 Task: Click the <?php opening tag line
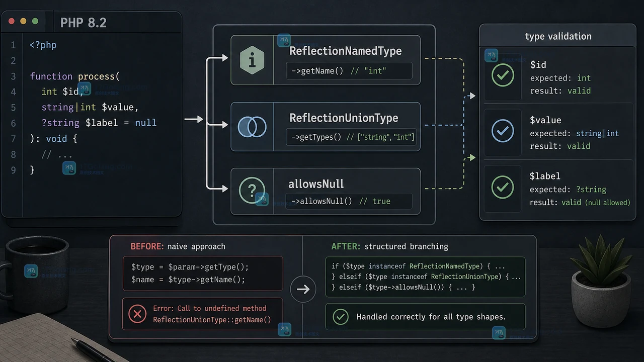point(43,45)
